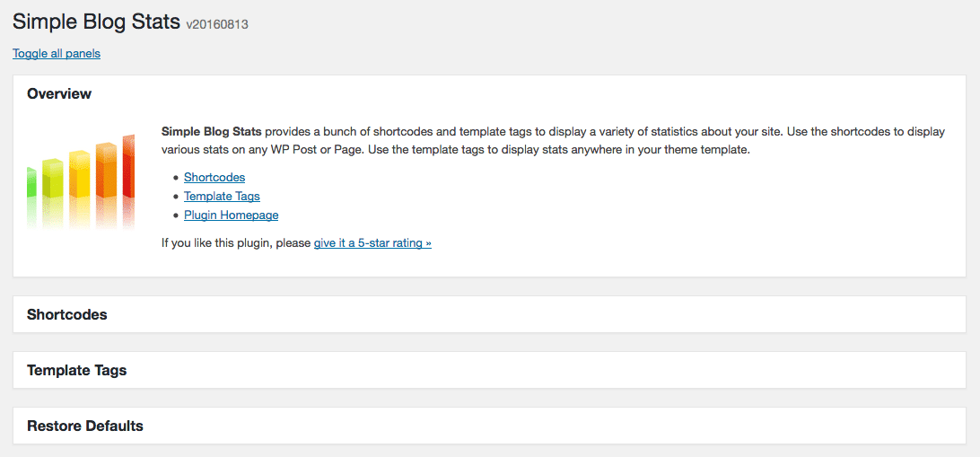Visit the Plugin Homepage link
The image size is (980, 457).
pyautogui.click(x=232, y=215)
